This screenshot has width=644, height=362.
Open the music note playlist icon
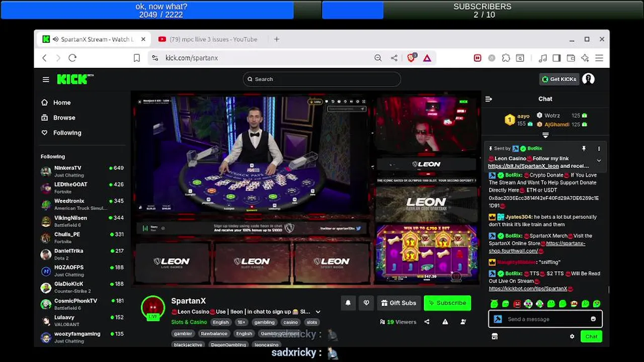pos(542,58)
